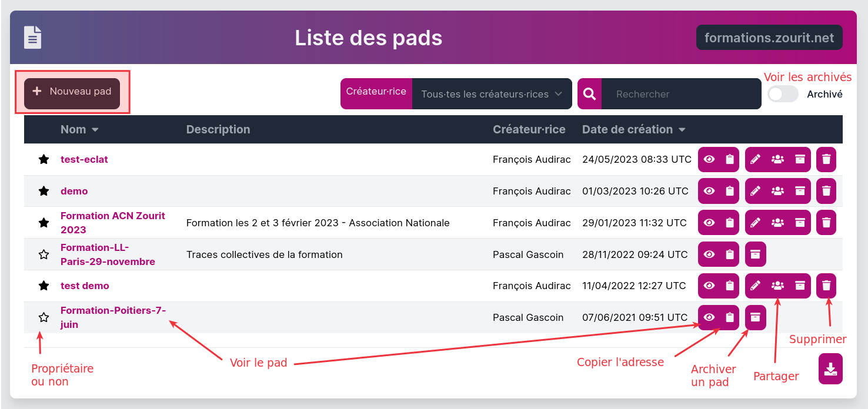The image size is (868, 409).
Task: Focus the Rechercher search field
Action: [x=681, y=94]
